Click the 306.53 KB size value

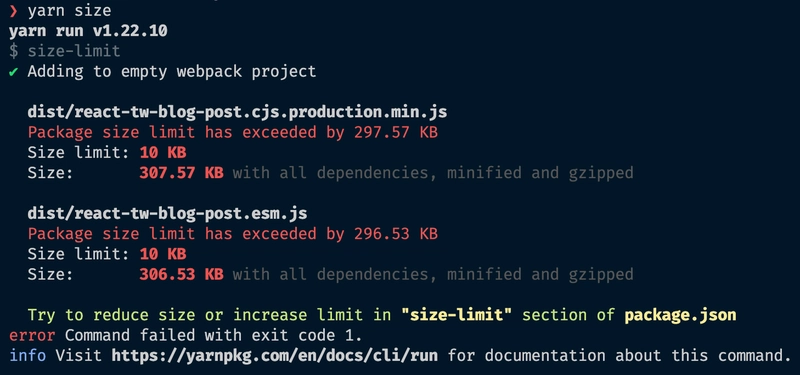[x=181, y=274]
